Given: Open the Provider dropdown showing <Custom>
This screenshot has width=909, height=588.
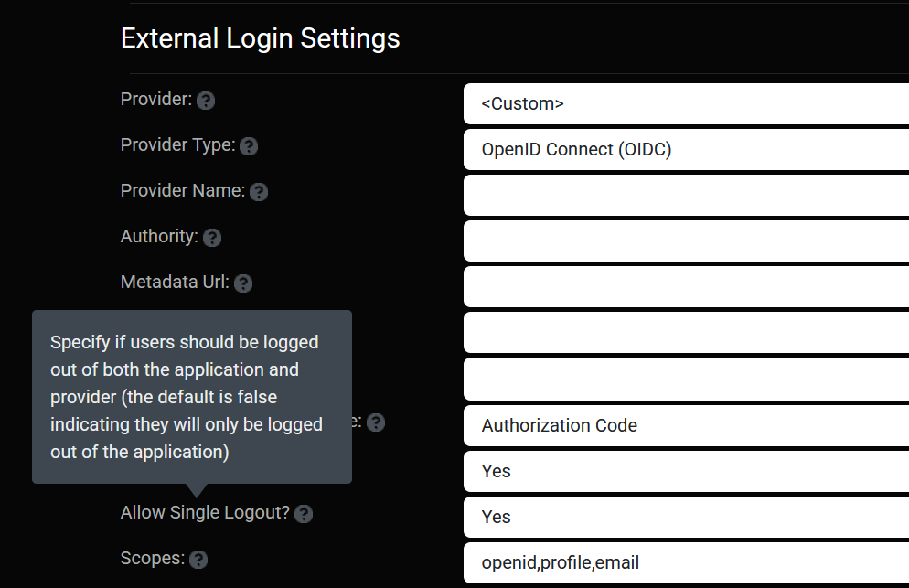Looking at the screenshot, I should pyautogui.click(x=686, y=103).
